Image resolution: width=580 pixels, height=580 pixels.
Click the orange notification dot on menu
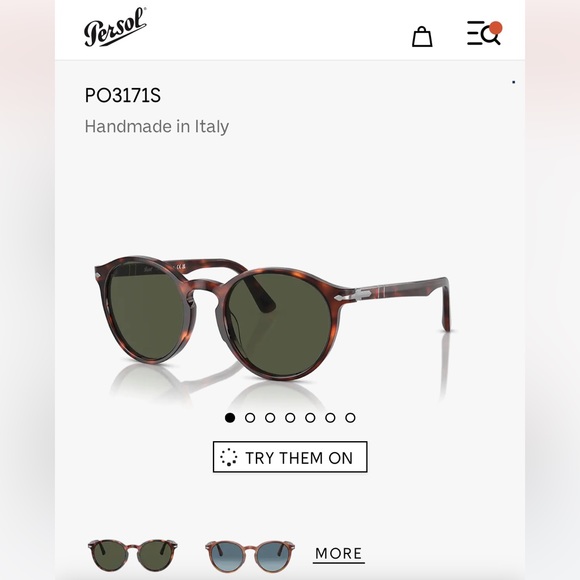[x=495, y=28]
